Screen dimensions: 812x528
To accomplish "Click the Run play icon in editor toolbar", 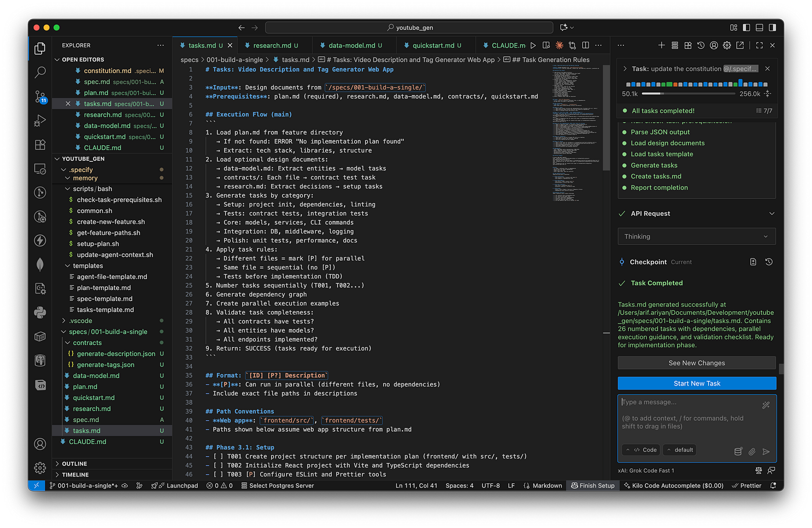I will (x=533, y=45).
